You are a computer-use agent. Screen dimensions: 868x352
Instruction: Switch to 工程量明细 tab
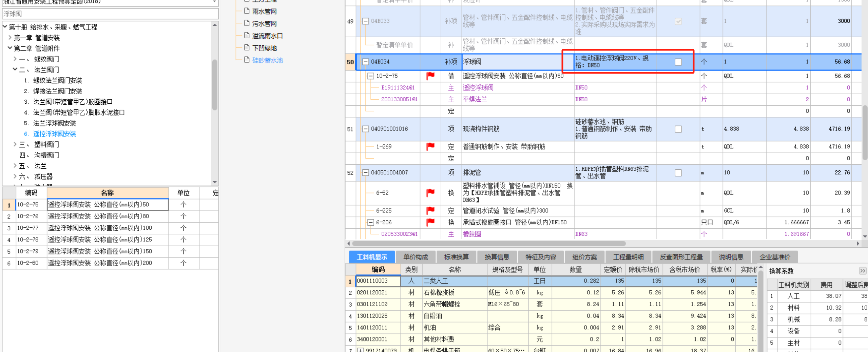tap(628, 257)
